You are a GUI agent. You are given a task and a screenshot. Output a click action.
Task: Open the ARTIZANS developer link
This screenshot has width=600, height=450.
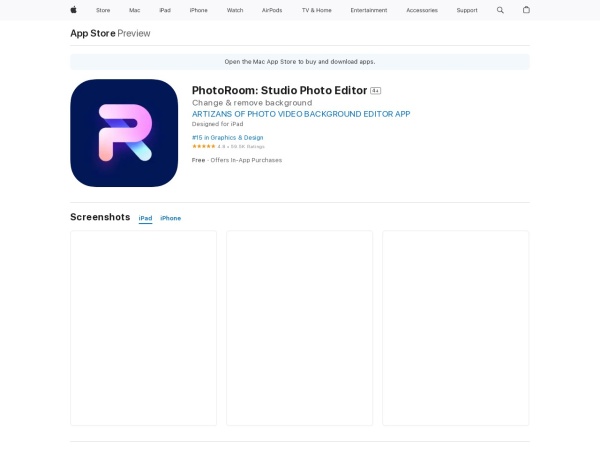pyautogui.click(x=300, y=113)
